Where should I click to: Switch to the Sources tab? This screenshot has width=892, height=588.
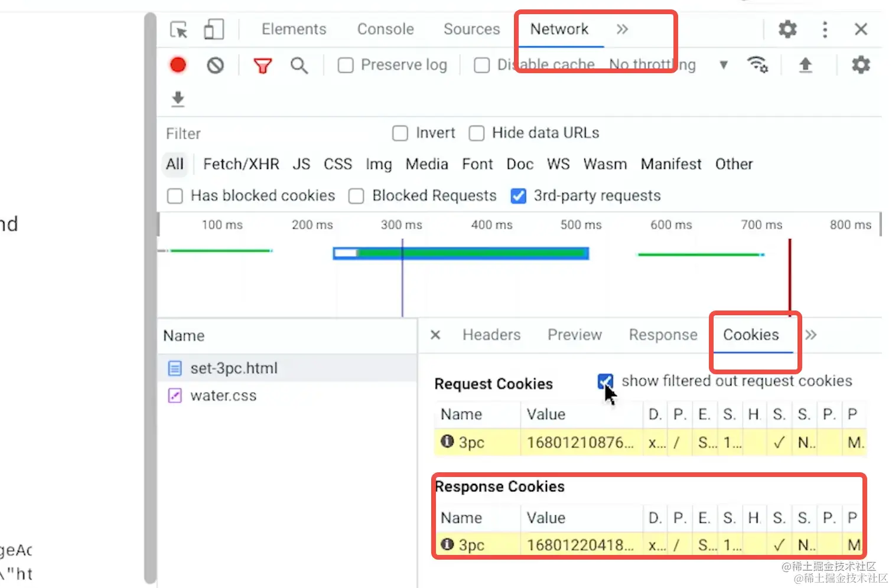point(471,29)
